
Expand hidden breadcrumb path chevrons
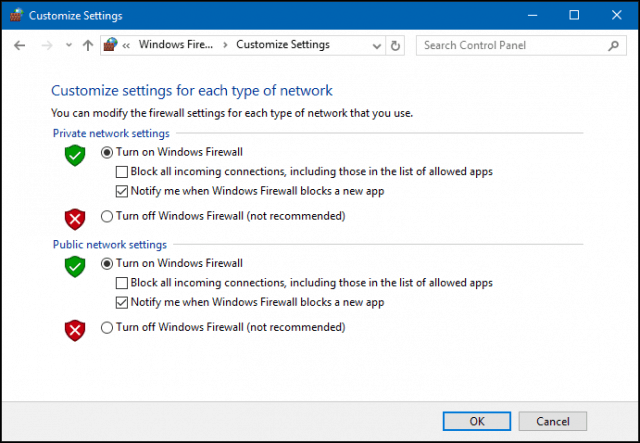[126, 45]
